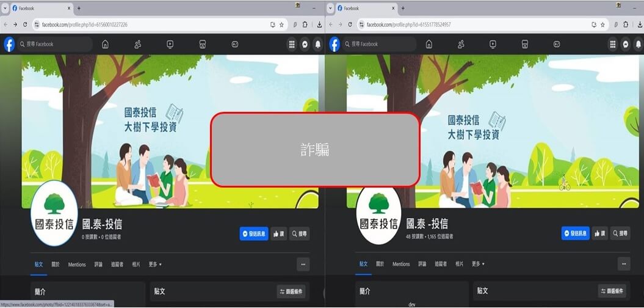Open Friends icon in left window navbar
The height and width of the screenshot is (308, 644).
137,45
